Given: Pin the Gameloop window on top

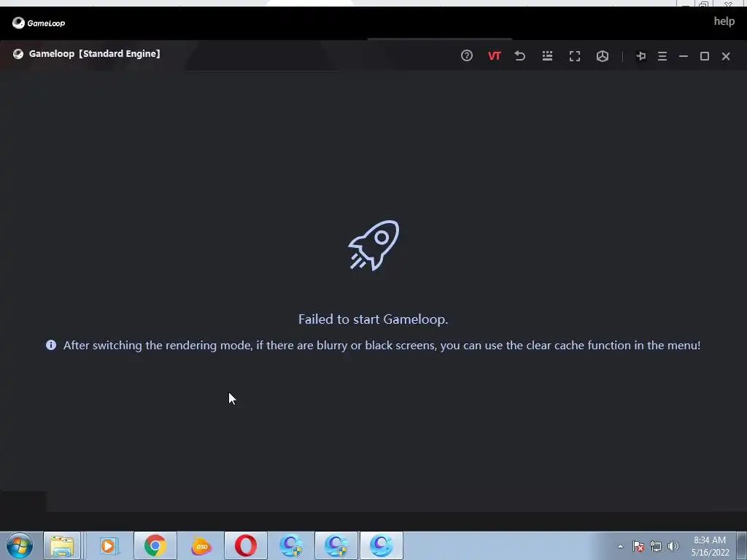Looking at the screenshot, I should [x=640, y=56].
